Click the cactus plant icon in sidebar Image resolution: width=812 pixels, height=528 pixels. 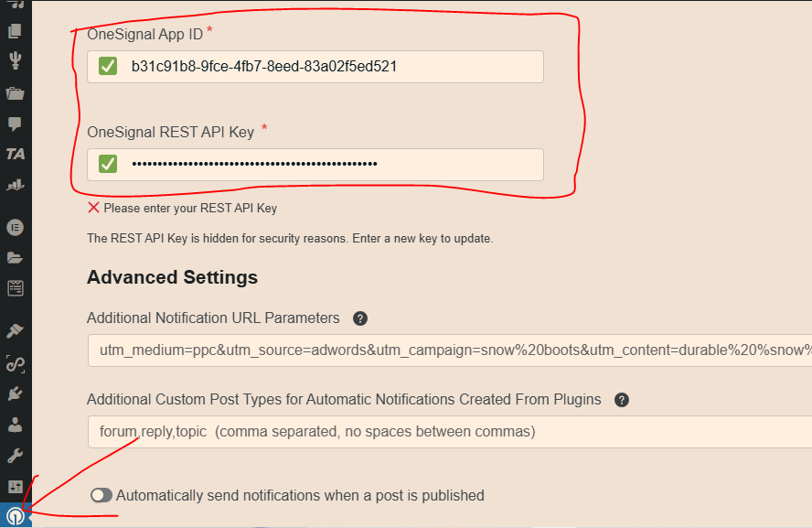click(x=15, y=60)
